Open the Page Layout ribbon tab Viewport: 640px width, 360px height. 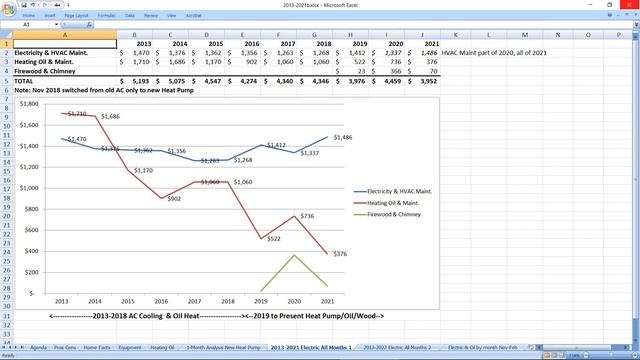(x=76, y=16)
